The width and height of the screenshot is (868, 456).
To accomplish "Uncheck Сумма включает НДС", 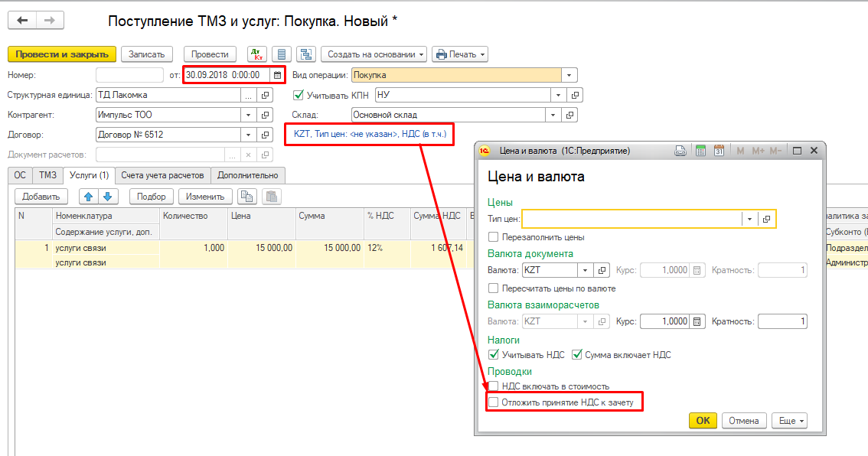I will tap(577, 355).
